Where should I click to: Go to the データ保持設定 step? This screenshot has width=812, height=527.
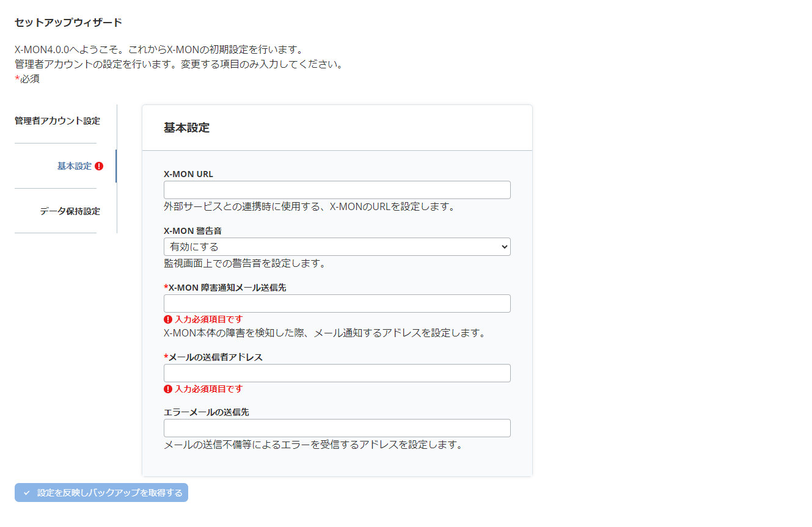[70, 211]
